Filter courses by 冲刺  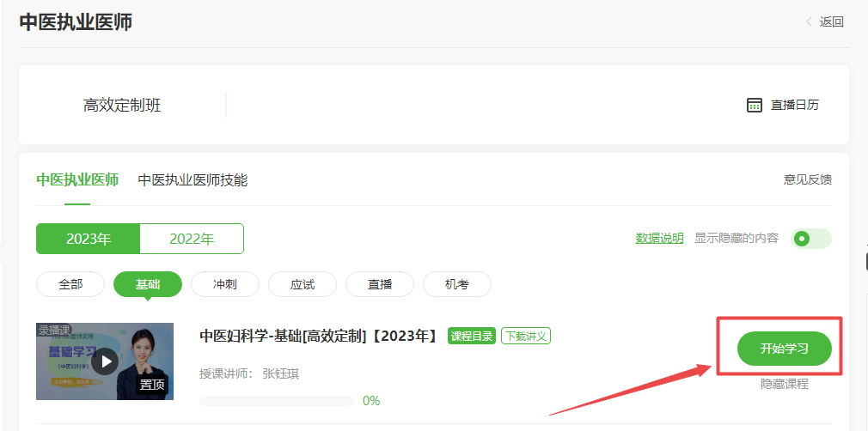point(225,284)
